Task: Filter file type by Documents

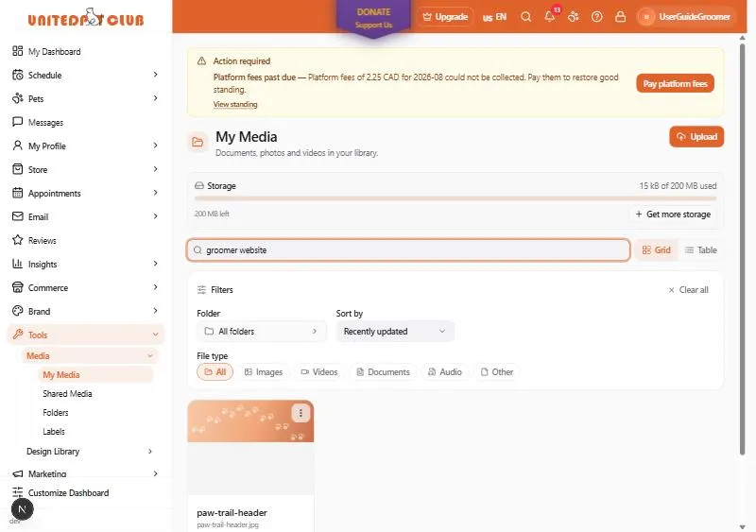Action: pyautogui.click(x=383, y=372)
